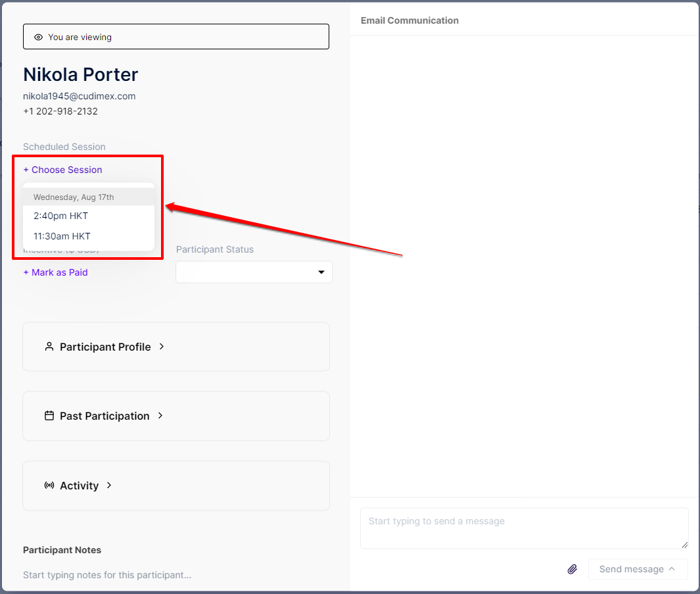Open the Send message options caret
Image resolution: width=700 pixels, height=594 pixels.
tap(672, 568)
